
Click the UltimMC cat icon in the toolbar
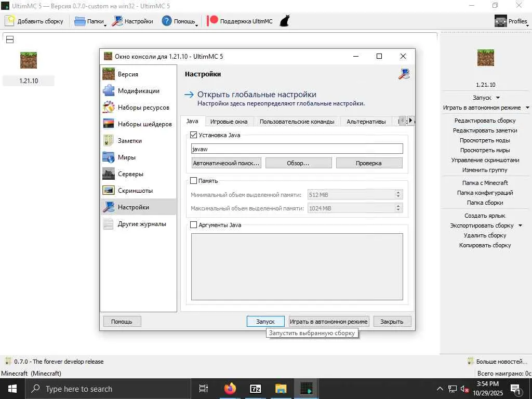(x=285, y=21)
